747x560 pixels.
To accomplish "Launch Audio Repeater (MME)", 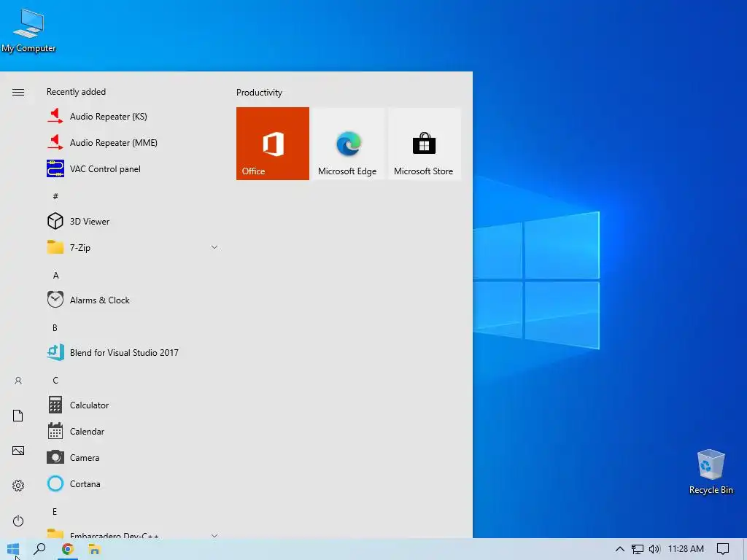I will click(x=133, y=142).
